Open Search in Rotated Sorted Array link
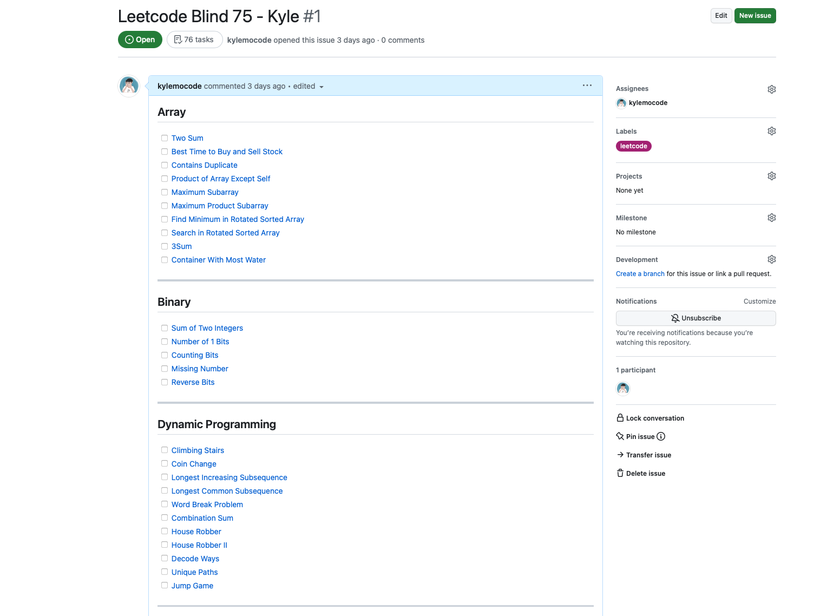This screenshot has width=840, height=616. [226, 233]
